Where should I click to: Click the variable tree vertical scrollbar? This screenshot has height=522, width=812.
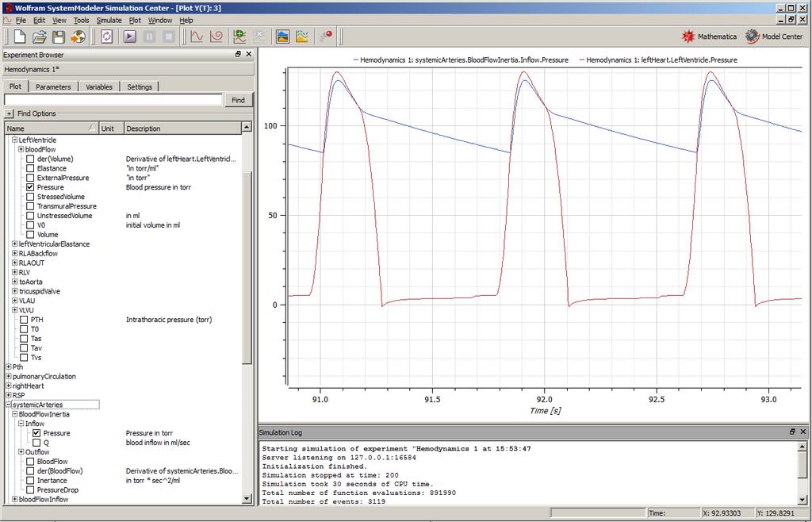[x=247, y=268]
